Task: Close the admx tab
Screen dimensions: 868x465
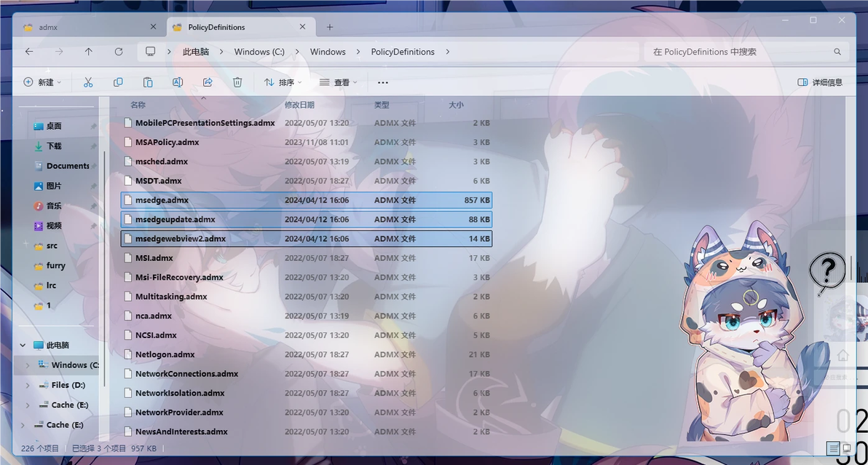Action: (x=154, y=27)
